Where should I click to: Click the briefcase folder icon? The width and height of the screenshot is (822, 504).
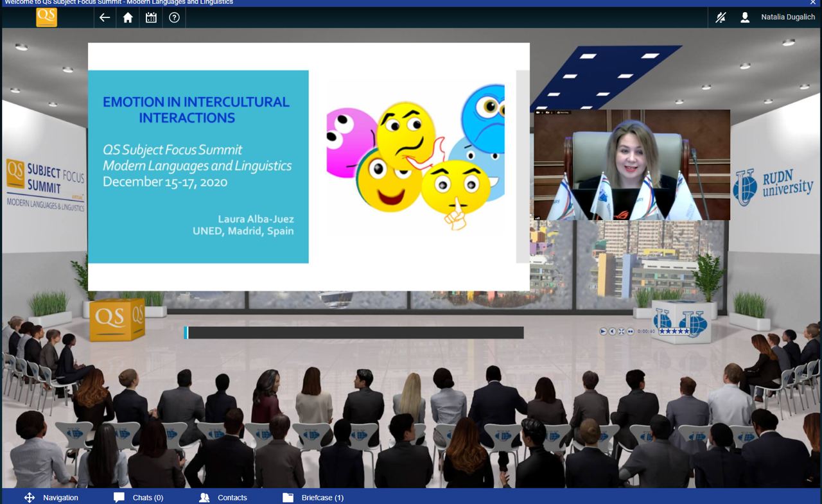[x=288, y=498]
